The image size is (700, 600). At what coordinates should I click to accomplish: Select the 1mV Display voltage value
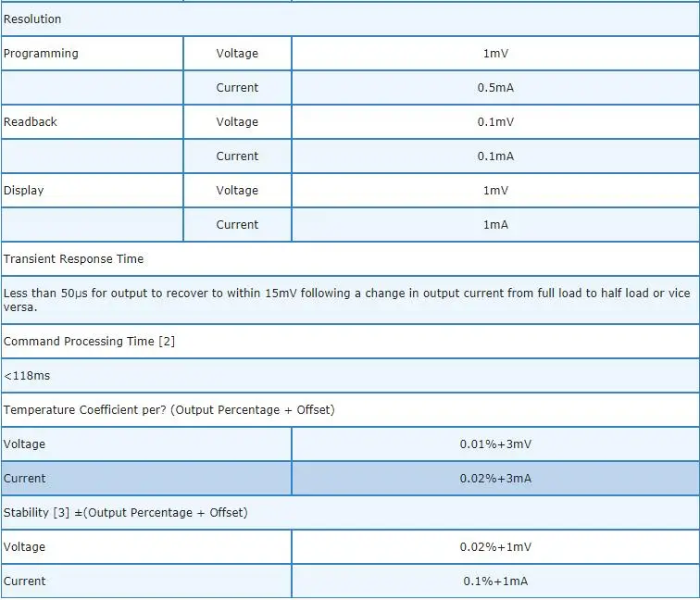tap(495, 191)
